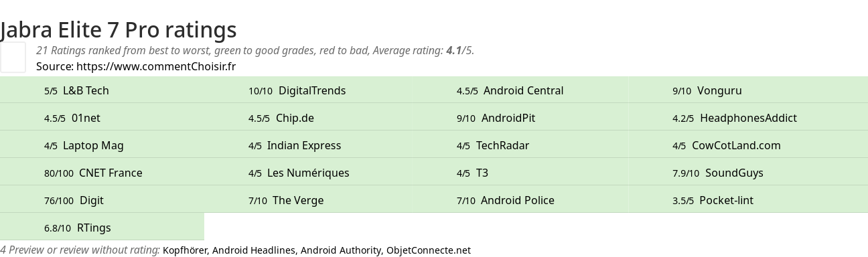This screenshot has height=257, width=868.
Task: Click the blank thumbnail image beside the source
Action: click(x=13, y=57)
